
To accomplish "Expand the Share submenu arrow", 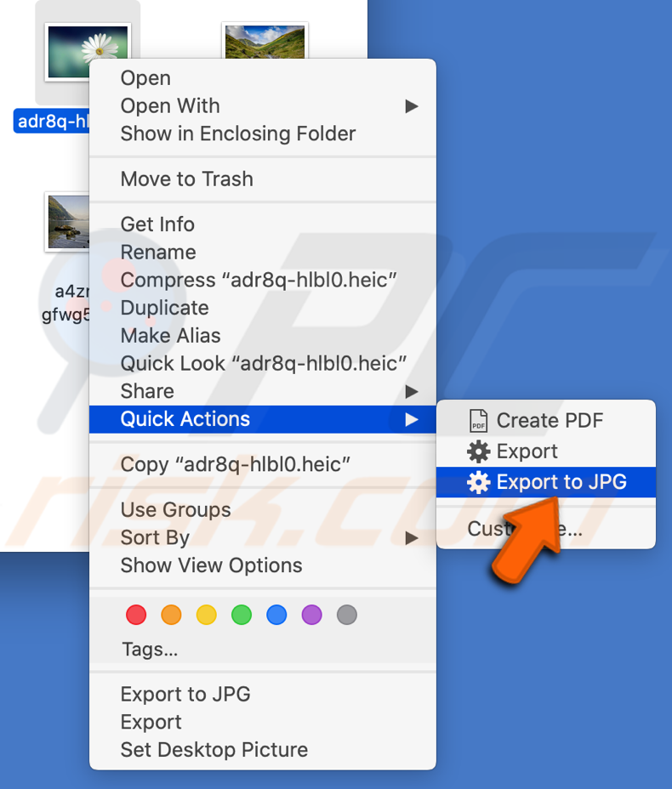I will click(412, 391).
